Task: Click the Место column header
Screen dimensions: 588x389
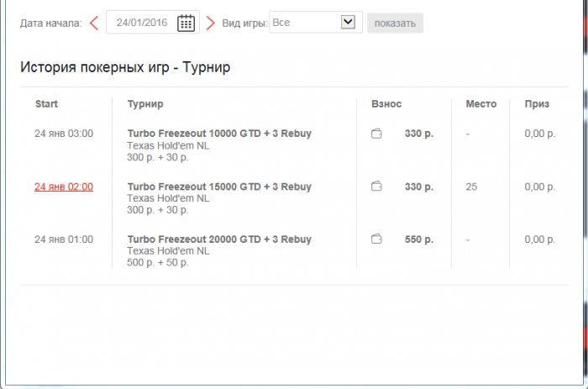Action: point(481,104)
